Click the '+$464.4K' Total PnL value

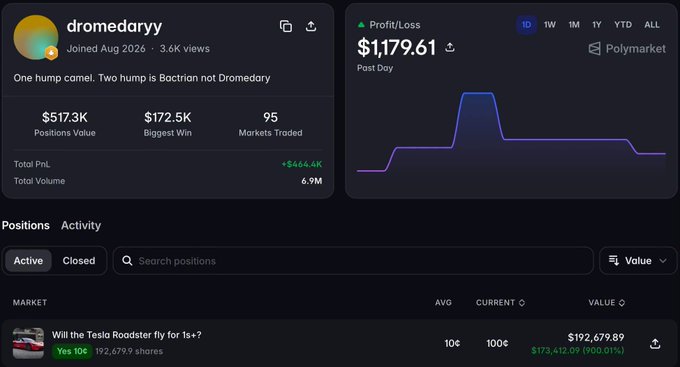click(302, 164)
